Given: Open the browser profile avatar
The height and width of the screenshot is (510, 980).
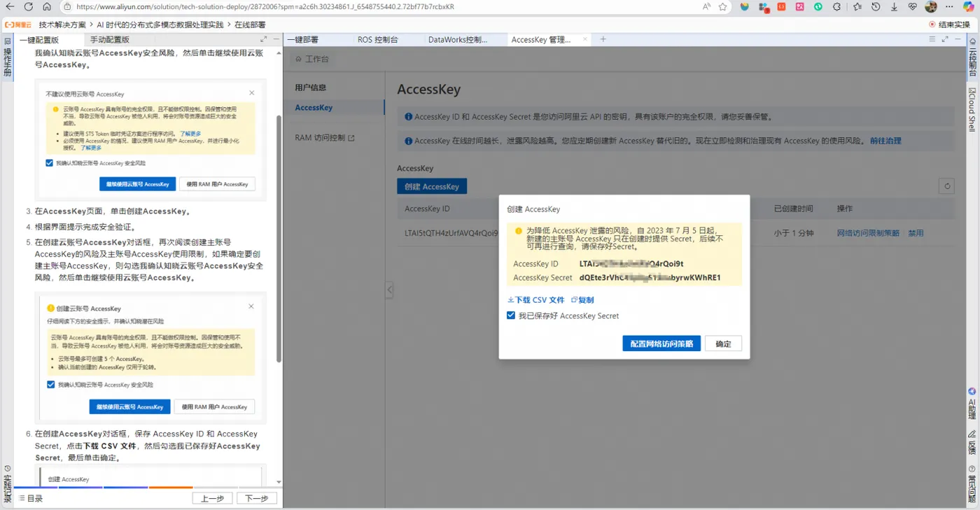Looking at the screenshot, I should click(x=931, y=7).
